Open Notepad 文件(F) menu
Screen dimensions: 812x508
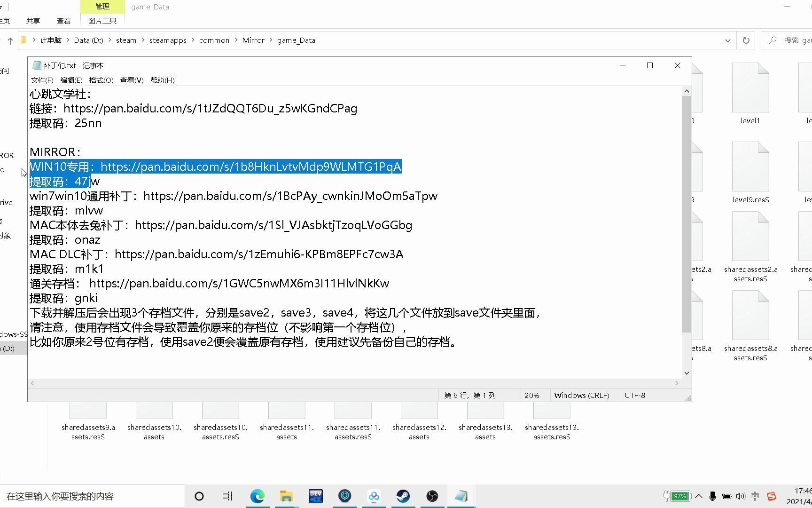pos(42,80)
